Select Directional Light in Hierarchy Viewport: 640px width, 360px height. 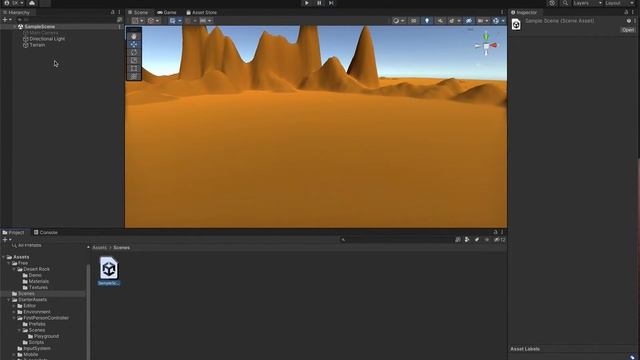47,39
